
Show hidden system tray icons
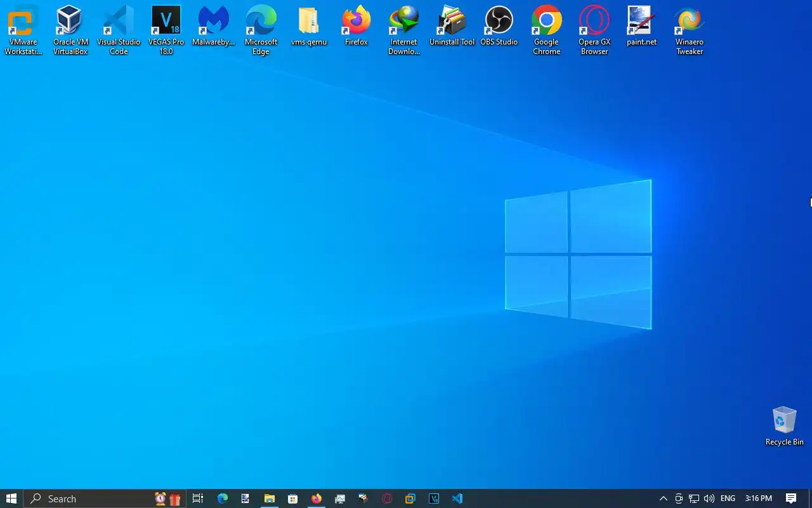click(x=664, y=498)
